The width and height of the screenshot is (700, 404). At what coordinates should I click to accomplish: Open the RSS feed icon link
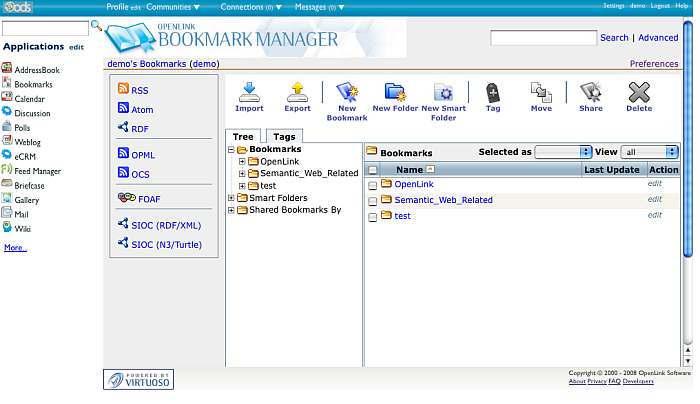pos(123,90)
